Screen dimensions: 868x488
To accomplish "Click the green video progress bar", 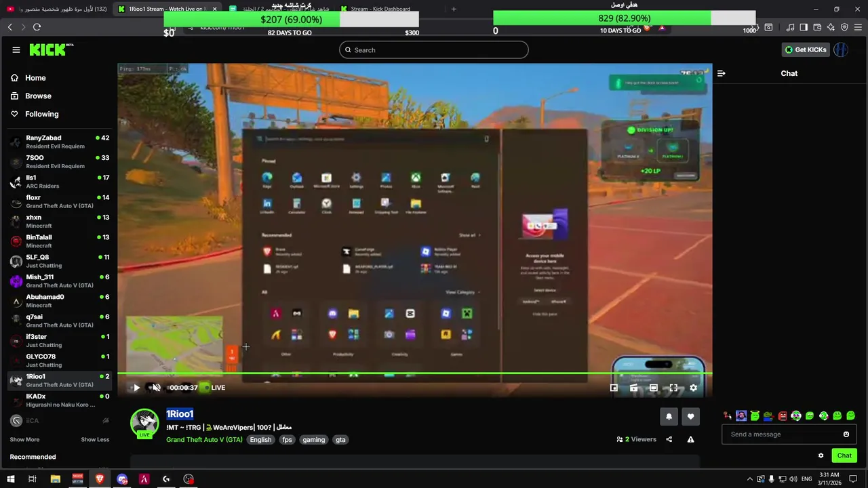I will point(415,373).
